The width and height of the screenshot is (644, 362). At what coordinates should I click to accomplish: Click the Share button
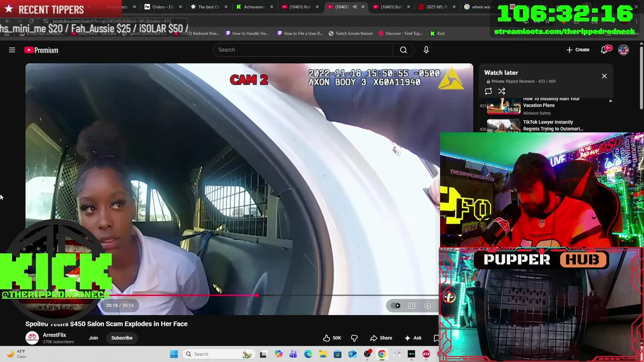[381, 338]
